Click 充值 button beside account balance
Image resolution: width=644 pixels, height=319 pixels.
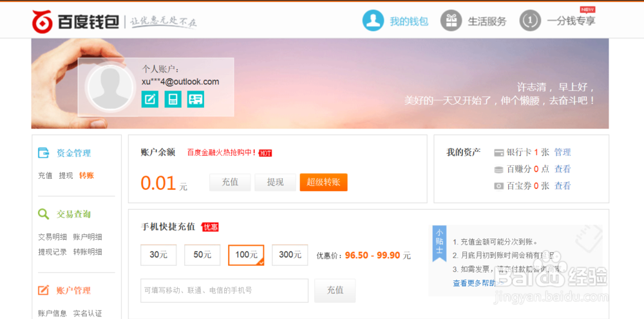[x=230, y=183]
